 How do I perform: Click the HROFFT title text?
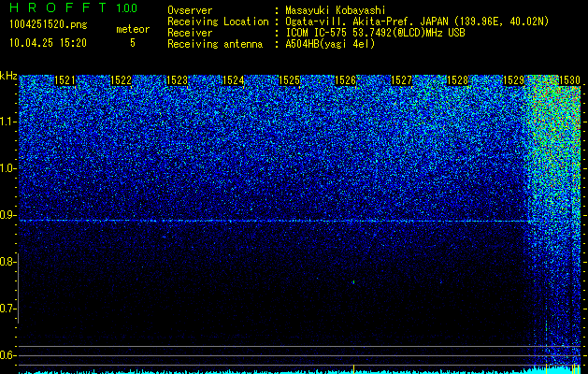[58, 7]
